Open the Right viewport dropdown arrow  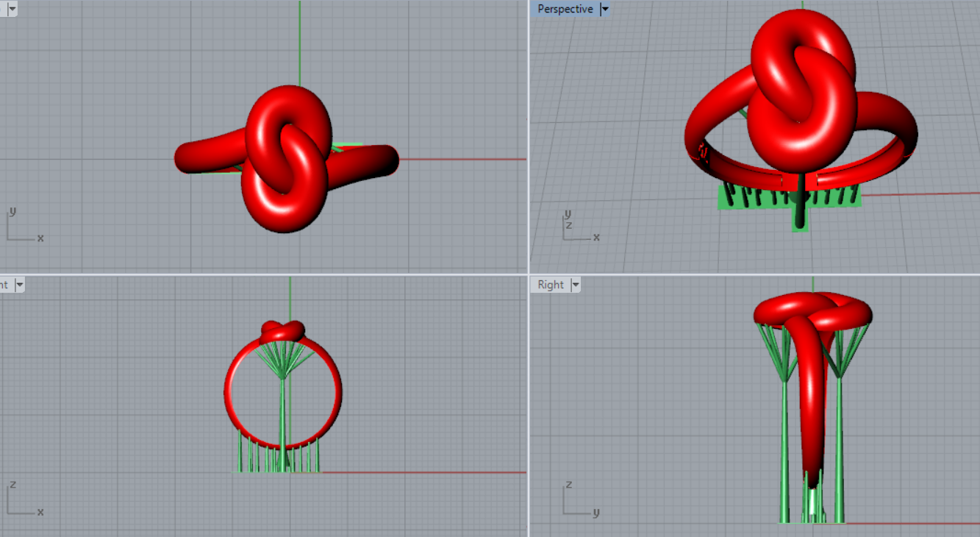pyautogui.click(x=575, y=285)
